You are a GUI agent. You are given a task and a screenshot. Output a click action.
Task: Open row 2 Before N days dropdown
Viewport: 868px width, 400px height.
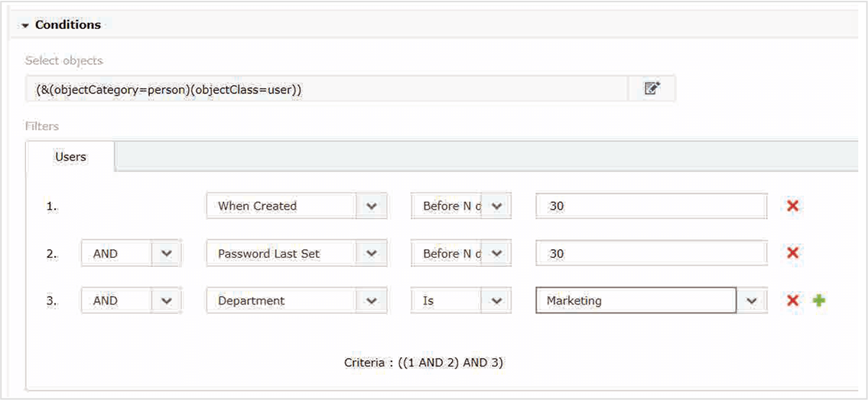(x=496, y=253)
